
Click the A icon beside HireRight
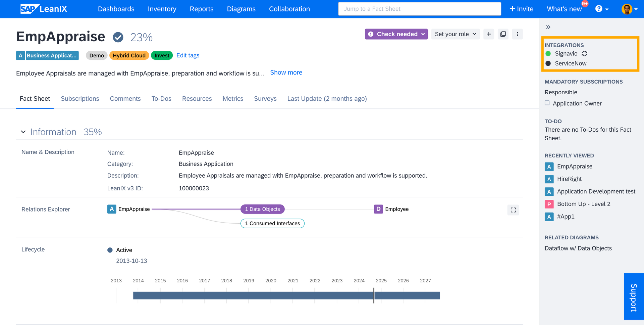pyautogui.click(x=549, y=179)
